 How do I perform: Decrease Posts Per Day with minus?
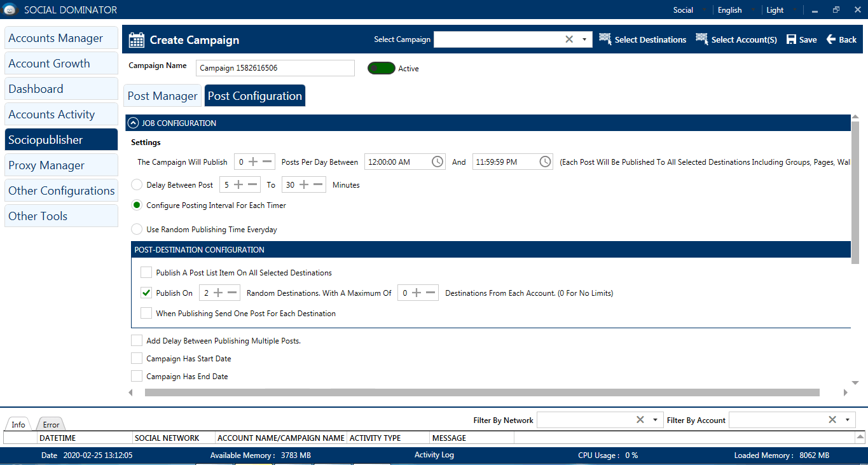(x=268, y=162)
